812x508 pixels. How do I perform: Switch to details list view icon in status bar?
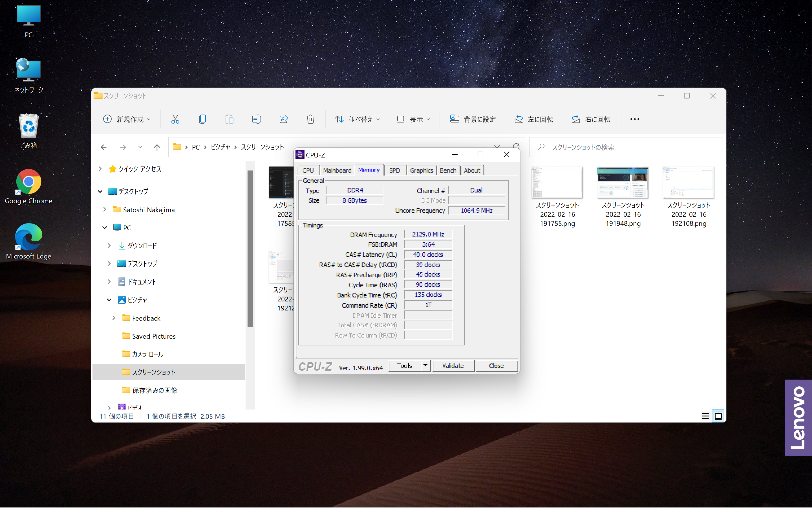(x=705, y=416)
